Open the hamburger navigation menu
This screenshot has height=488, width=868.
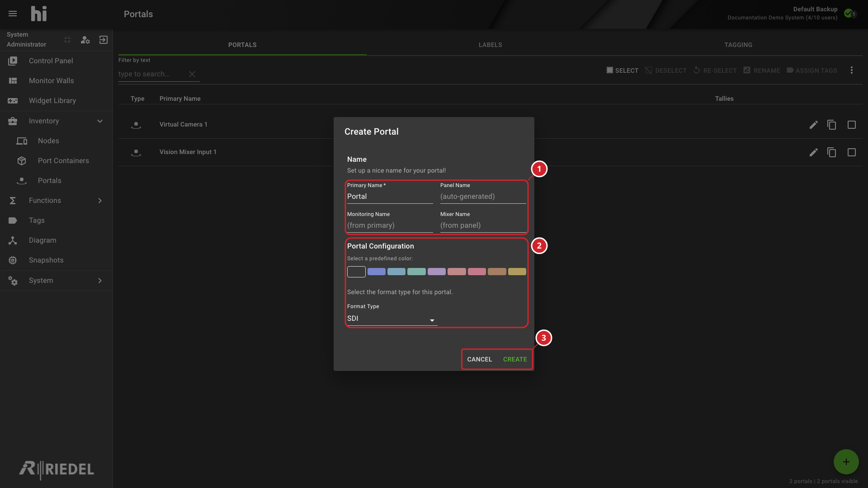coord(13,14)
